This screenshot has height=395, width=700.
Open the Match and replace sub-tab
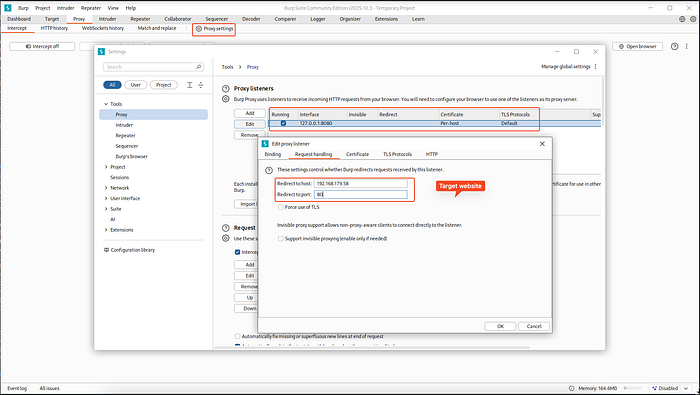click(157, 28)
